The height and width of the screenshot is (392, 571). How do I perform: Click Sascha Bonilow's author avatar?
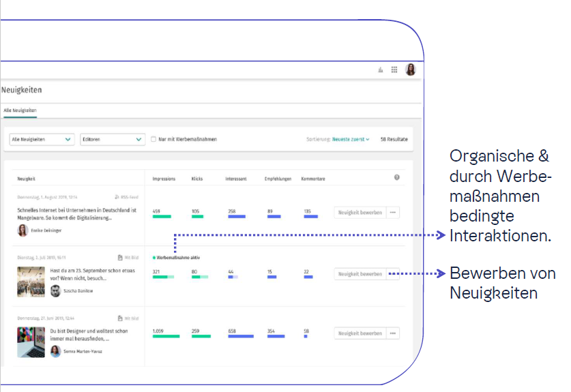pyautogui.click(x=56, y=290)
